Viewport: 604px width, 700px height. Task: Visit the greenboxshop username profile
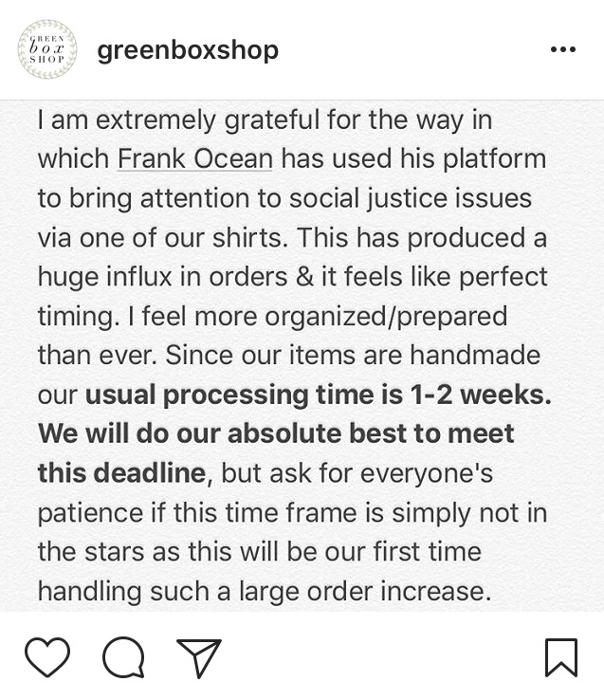tap(188, 50)
